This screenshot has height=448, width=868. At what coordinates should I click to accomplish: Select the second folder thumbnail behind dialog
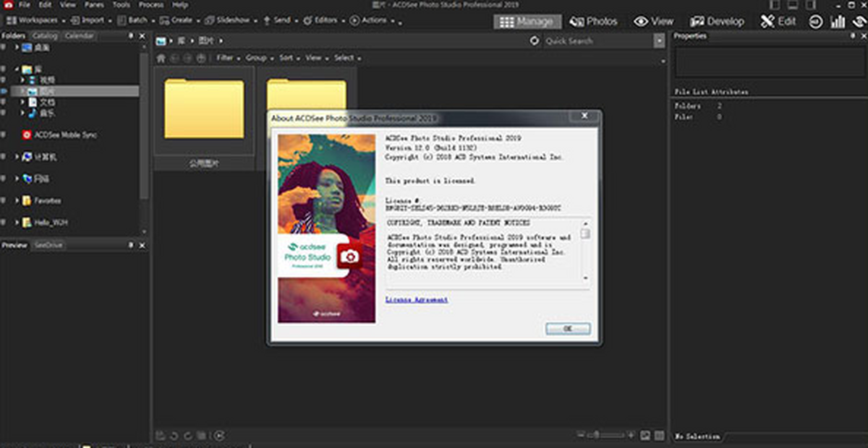tap(307, 90)
